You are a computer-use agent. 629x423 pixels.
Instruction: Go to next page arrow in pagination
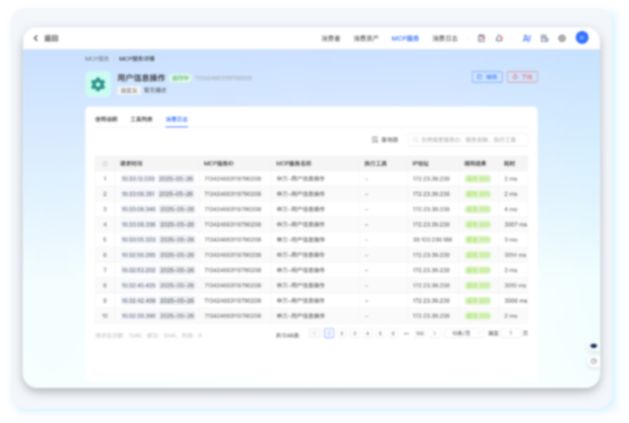coord(434,333)
